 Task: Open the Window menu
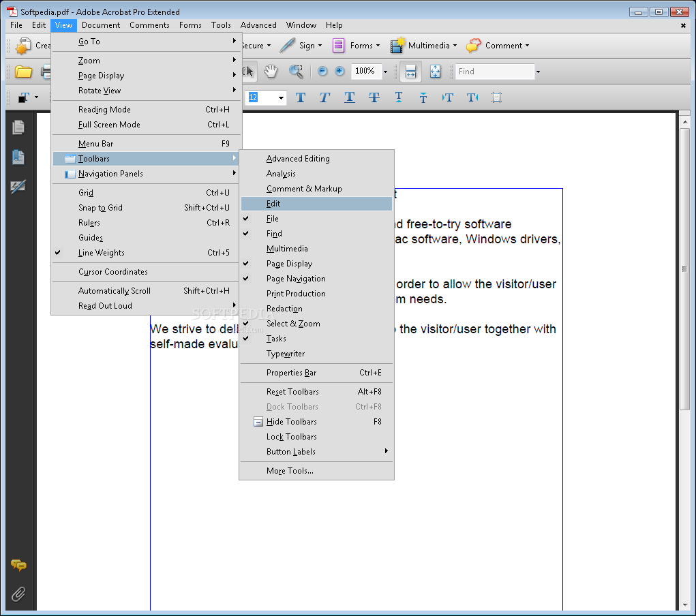pyautogui.click(x=301, y=25)
